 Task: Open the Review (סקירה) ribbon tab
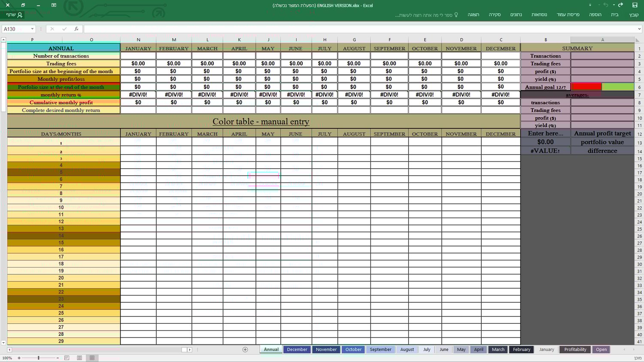495,15
